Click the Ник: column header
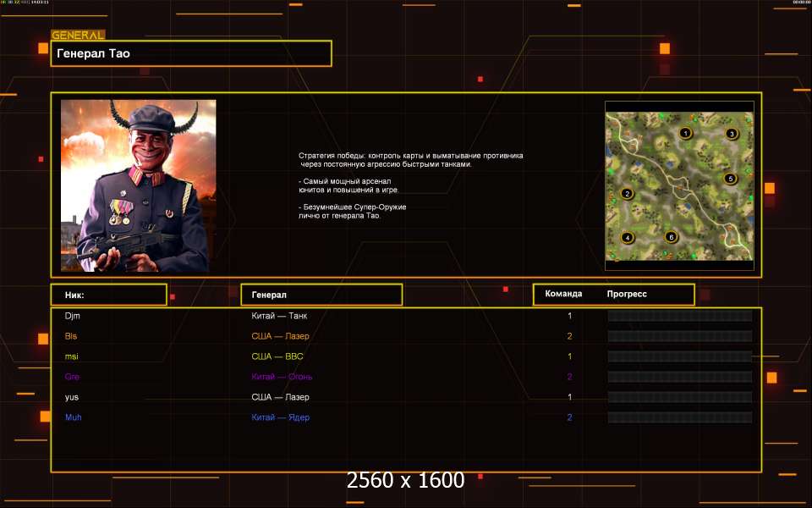Viewport: 812px width, 508px height. [108, 295]
